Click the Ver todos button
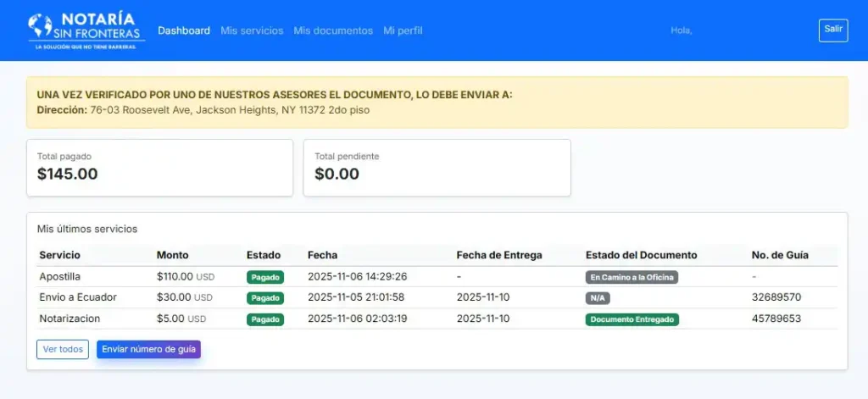 (x=63, y=349)
